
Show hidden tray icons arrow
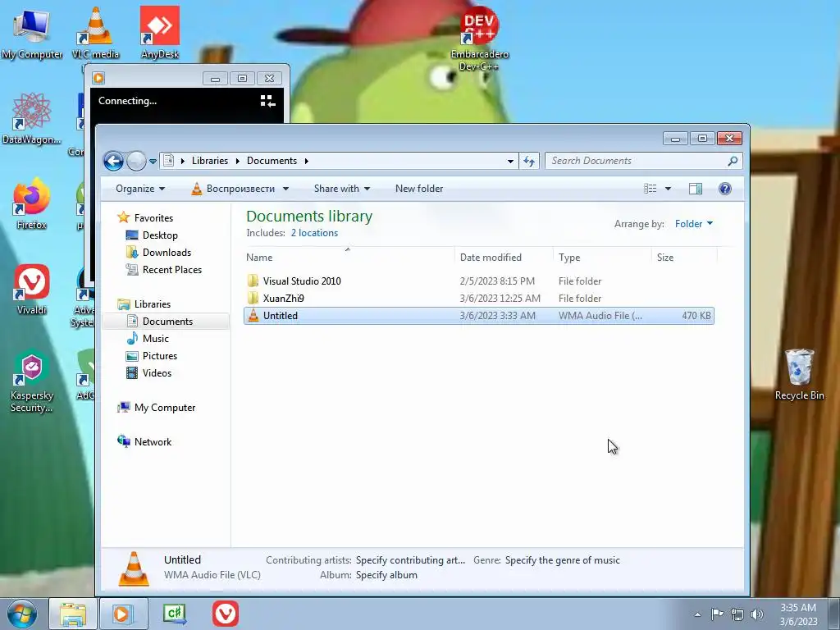(697, 614)
